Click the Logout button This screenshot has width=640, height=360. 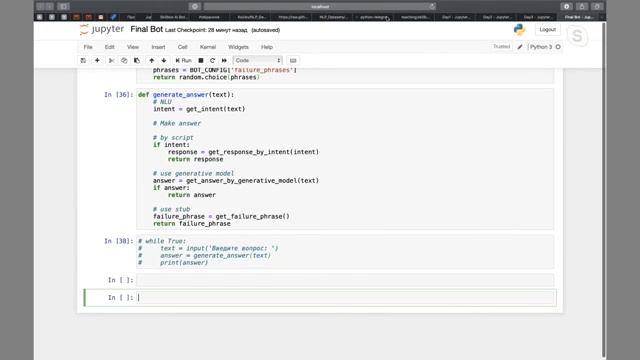point(547,30)
